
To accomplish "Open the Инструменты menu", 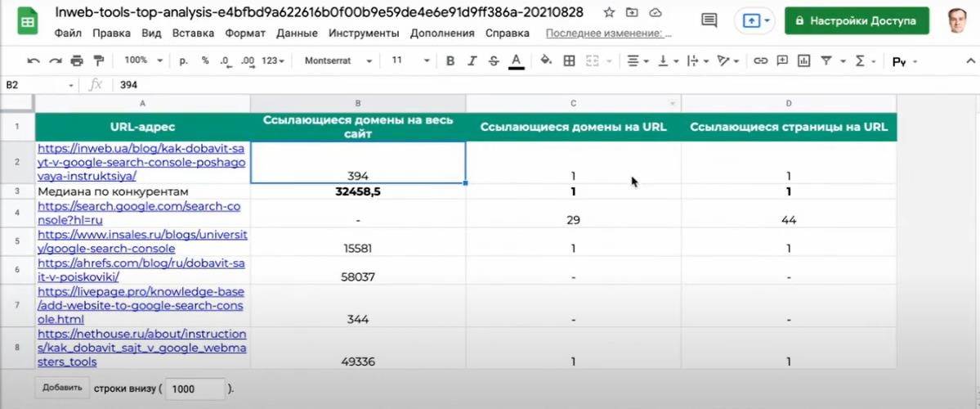I will pyautogui.click(x=364, y=34).
